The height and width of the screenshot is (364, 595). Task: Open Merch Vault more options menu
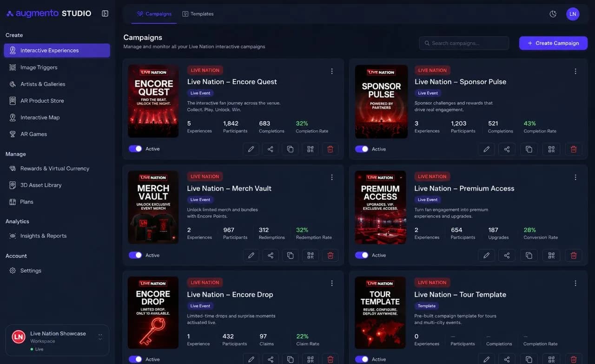click(332, 177)
